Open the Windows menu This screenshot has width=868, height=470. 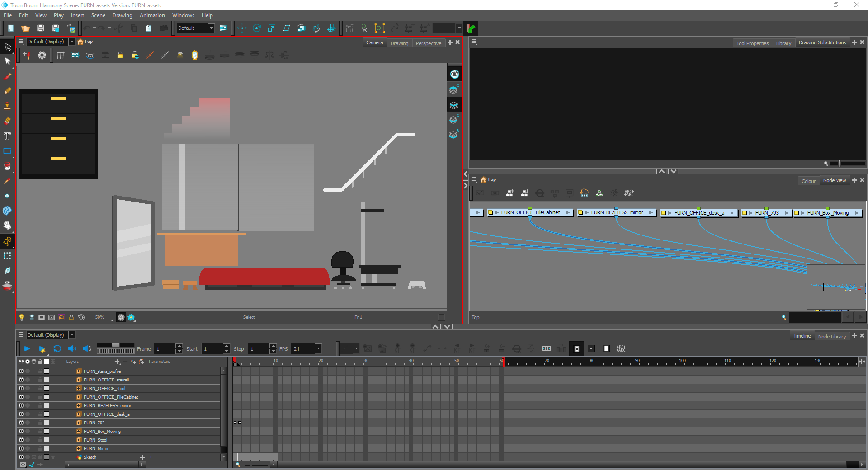click(x=183, y=15)
